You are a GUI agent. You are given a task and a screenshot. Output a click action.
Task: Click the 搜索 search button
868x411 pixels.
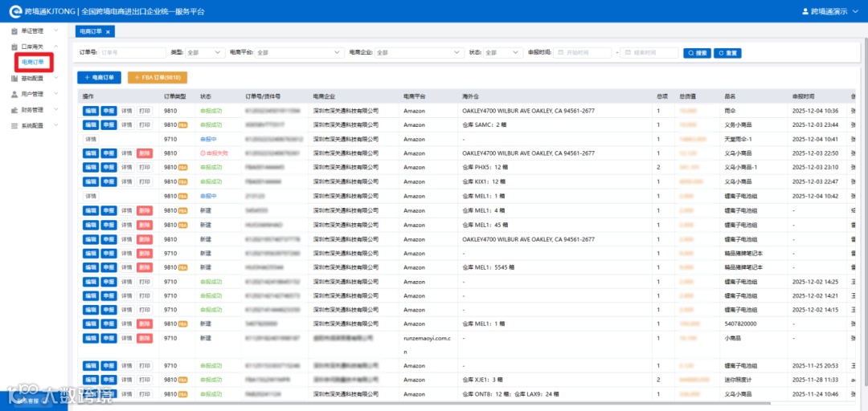click(x=697, y=53)
